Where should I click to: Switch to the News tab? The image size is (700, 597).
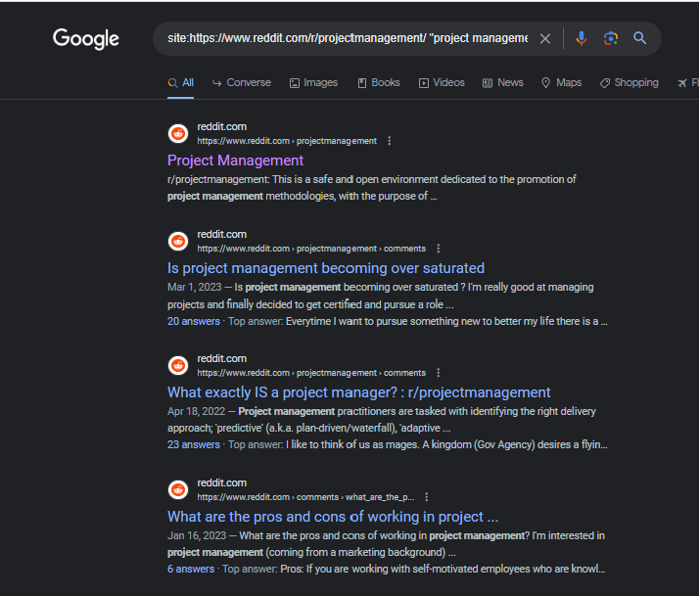502,83
